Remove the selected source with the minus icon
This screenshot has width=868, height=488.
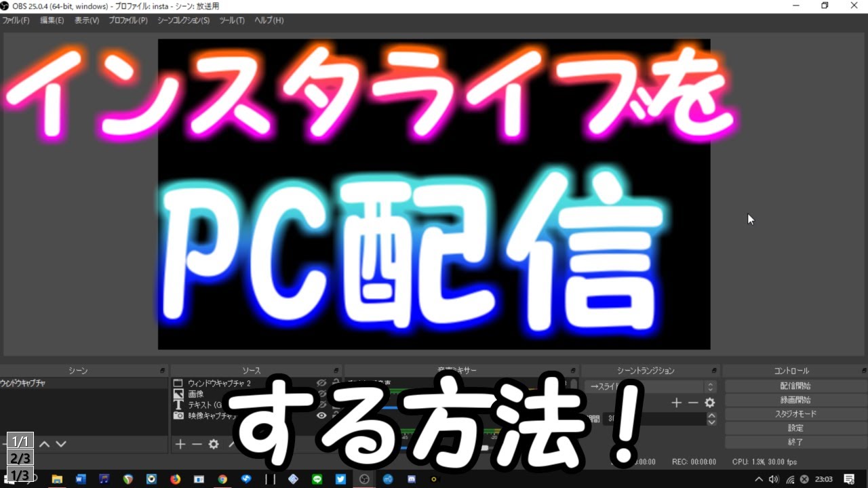197,445
